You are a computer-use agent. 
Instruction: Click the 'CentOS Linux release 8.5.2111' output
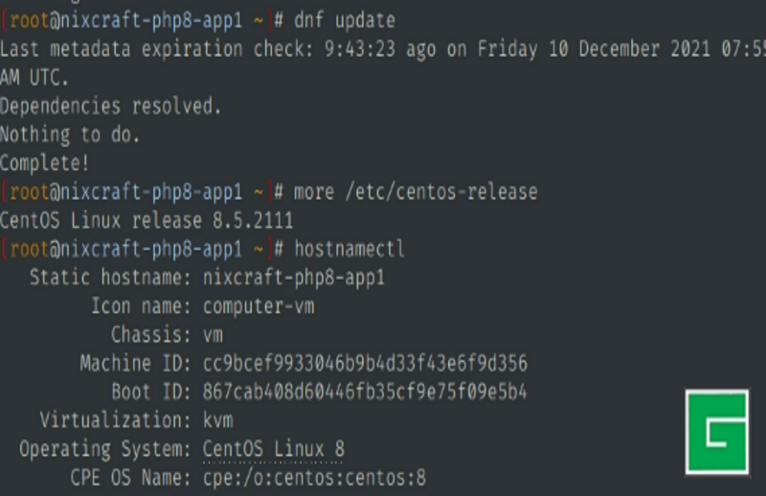pos(146,219)
